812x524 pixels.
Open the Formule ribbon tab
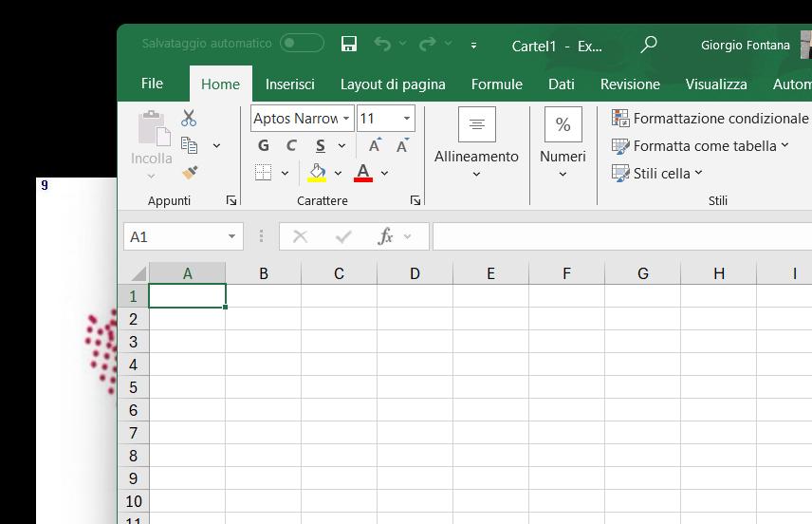coord(497,84)
